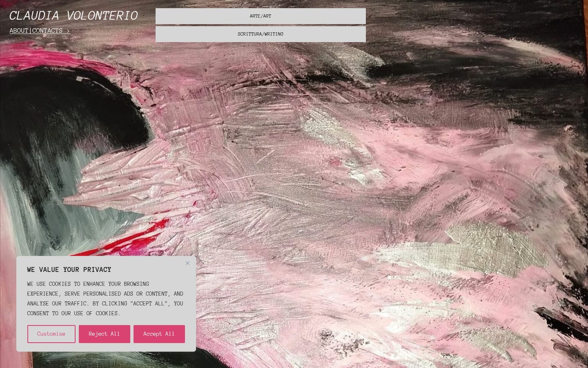The image size is (588, 368).
Task: Click the cookie consent description paragraph
Action: 105,298
